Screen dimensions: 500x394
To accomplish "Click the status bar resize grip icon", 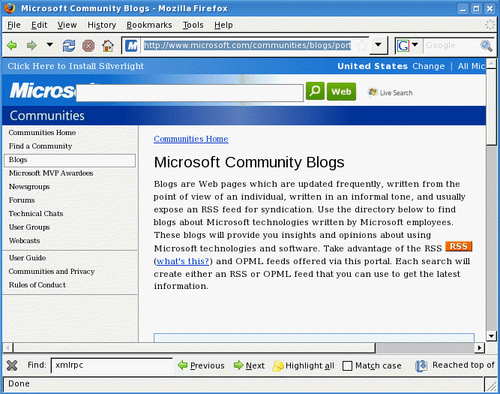I will pos(491,385).
